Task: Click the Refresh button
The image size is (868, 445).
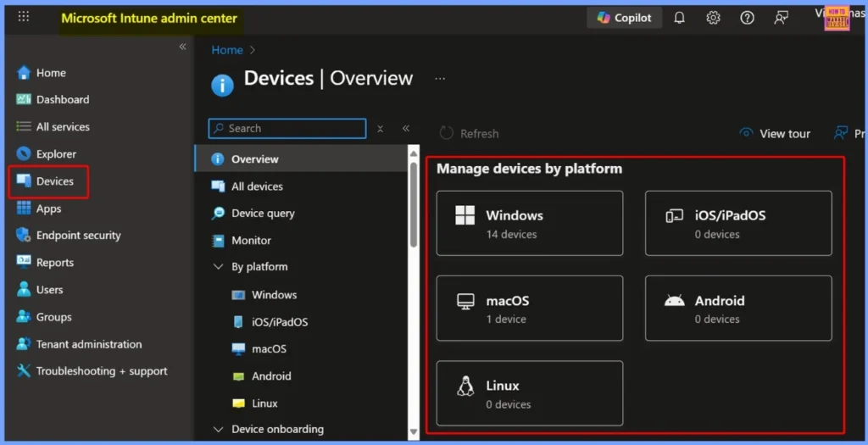Action: [469, 133]
